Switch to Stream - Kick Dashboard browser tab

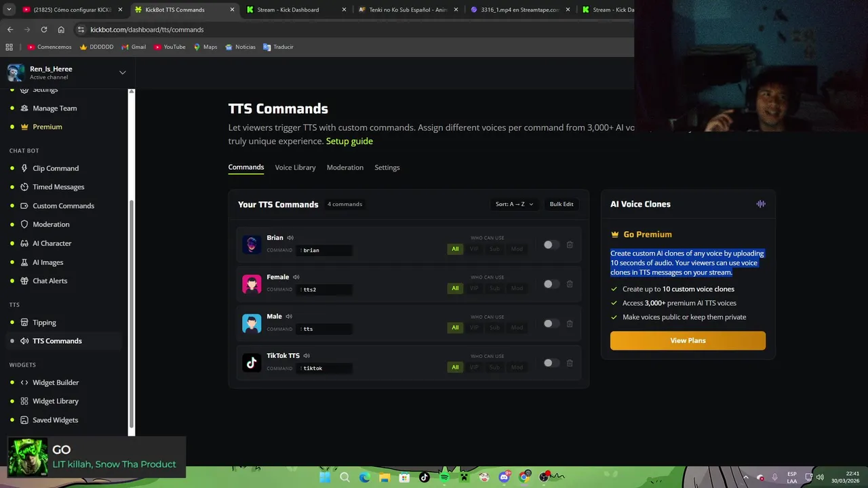[x=296, y=10]
